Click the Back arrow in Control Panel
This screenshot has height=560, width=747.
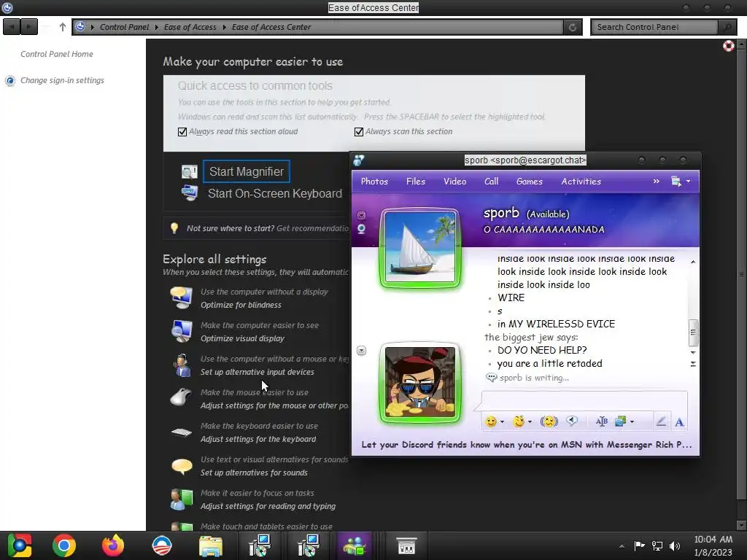click(12, 27)
